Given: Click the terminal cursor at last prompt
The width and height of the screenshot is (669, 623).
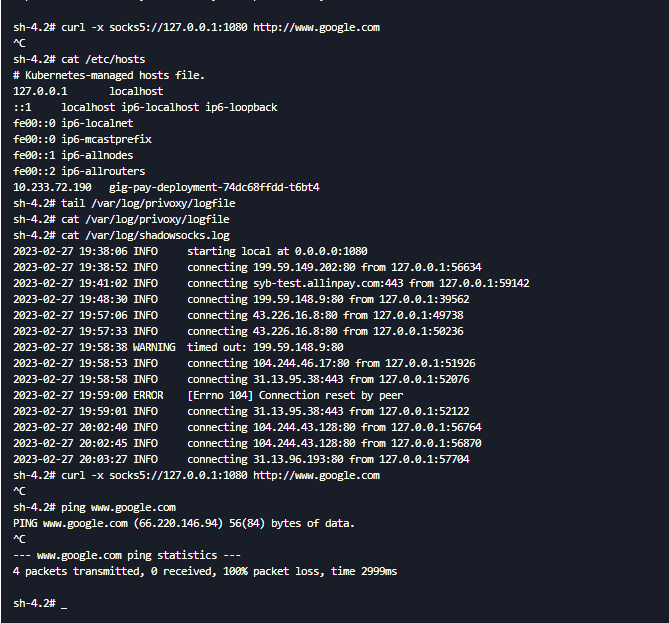Looking at the screenshot, I should (x=64, y=605).
